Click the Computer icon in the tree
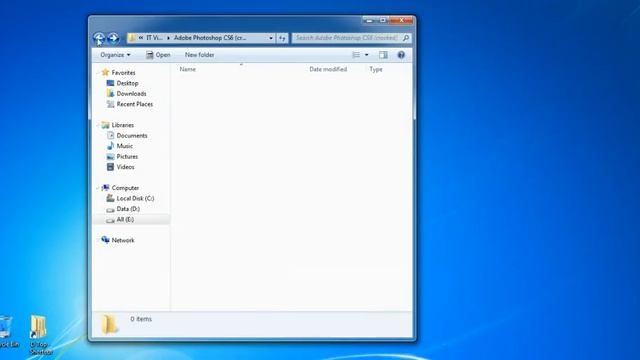Screen dimensions: 640x360 tap(105, 188)
